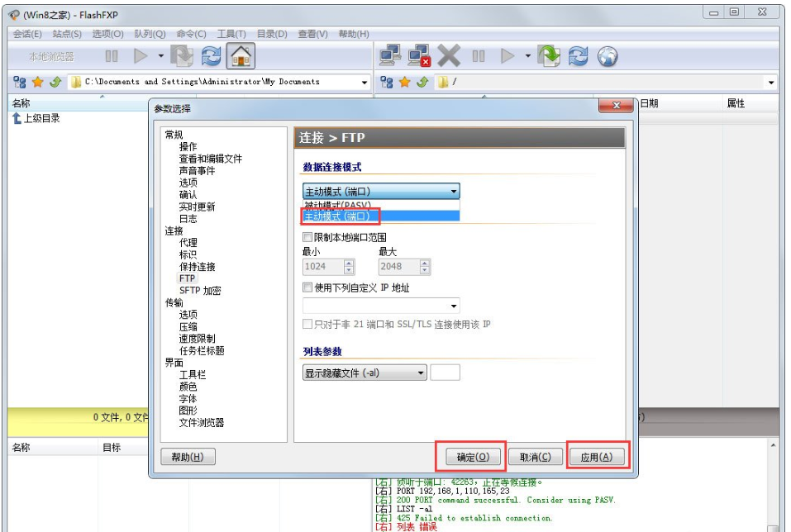Viewport: 791px width, 532px height.
Task: Select 速度限制 in the settings tree
Action: pos(198,339)
